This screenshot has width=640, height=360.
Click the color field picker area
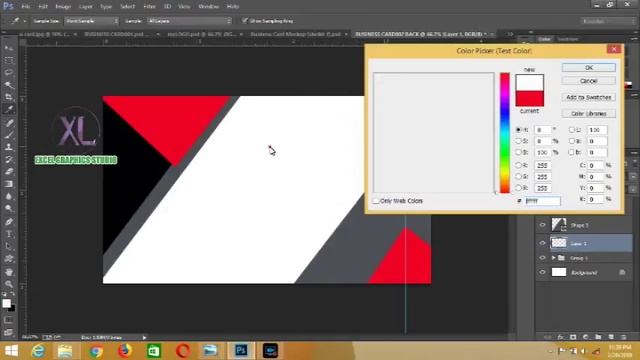(x=433, y=133)
